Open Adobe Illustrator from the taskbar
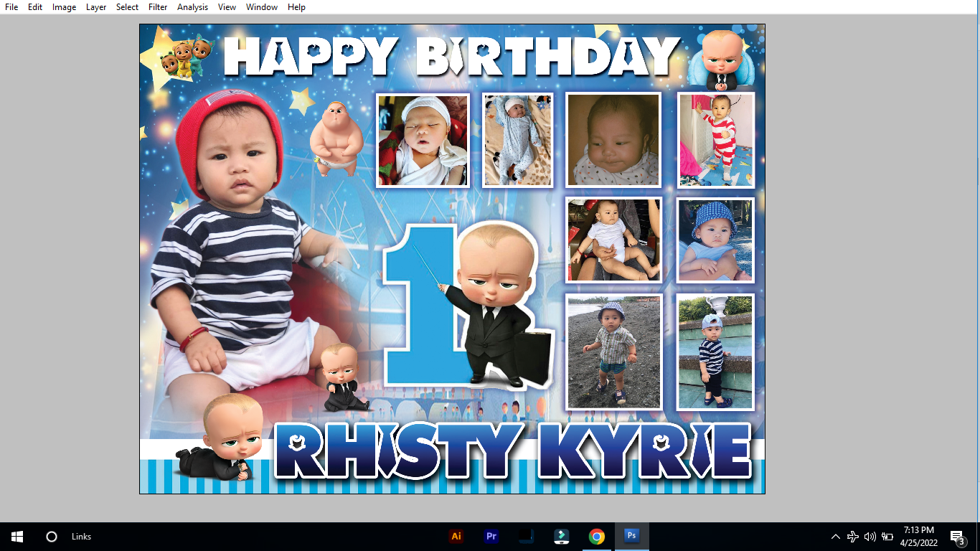980x551 pixels. pyautogui.click(x=456, y=537)
